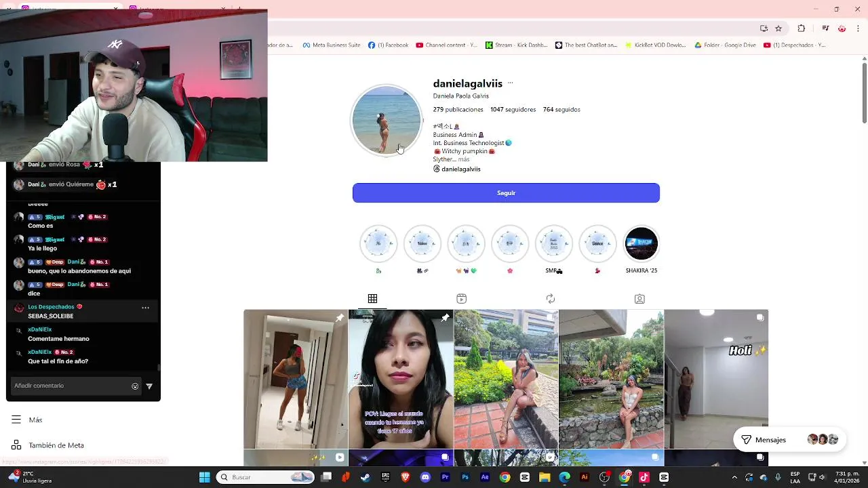Image resolution: width=868 pixels, height=488 pixels.
Task: Switch the ESP LAA input language
Action: pyautogui.click(x=794, y=477)
